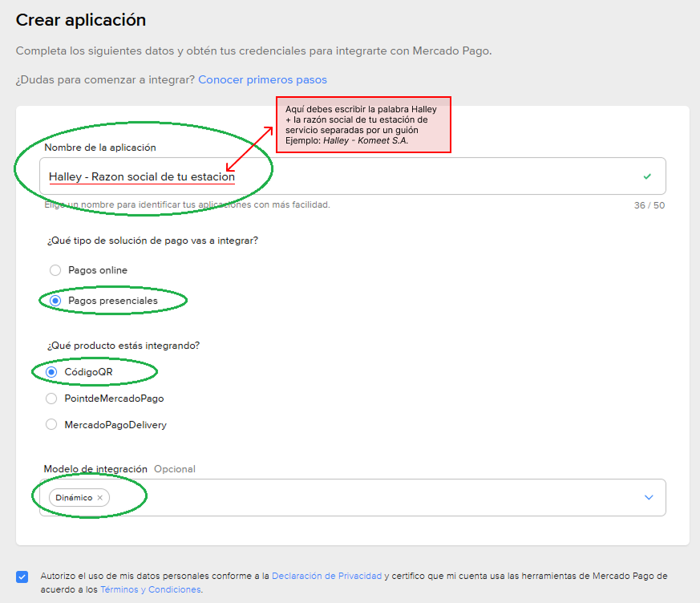Click the ¿Qué producto estás integrando? label
Screen dimensions: 700x603
click(x=123, y=346)
